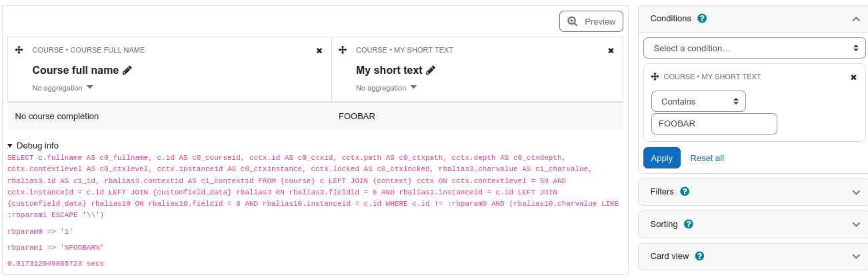Remove the Course full name column
This screenshot has height=277, width=868.
[x=319, y=51]
